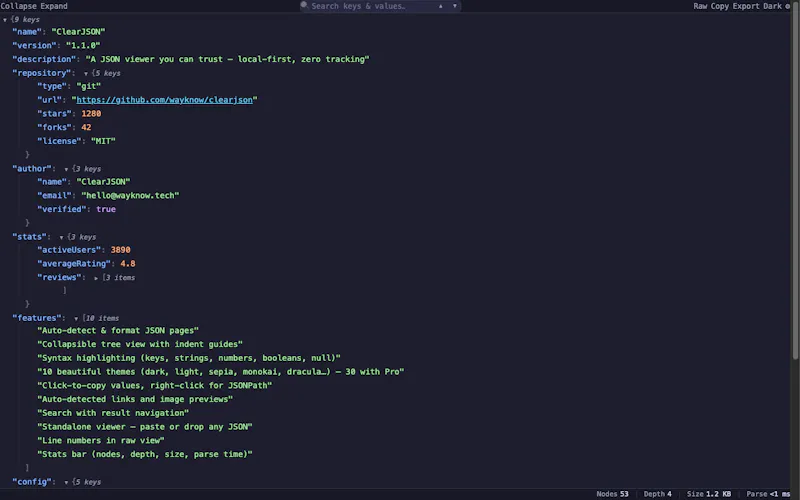Click the type value "git"
This screenshot has height=500, width=800.
pyautogui.click(x=88, y=86)
